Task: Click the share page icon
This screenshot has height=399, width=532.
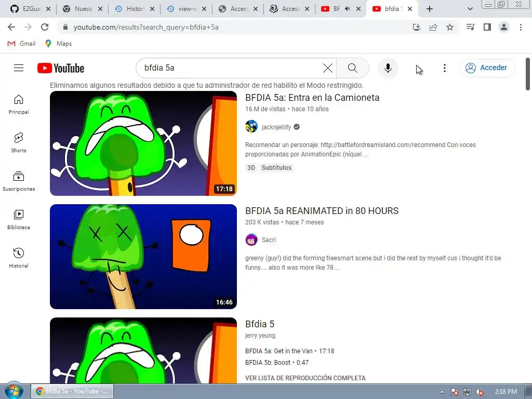Action: click(x=433, y=27)
